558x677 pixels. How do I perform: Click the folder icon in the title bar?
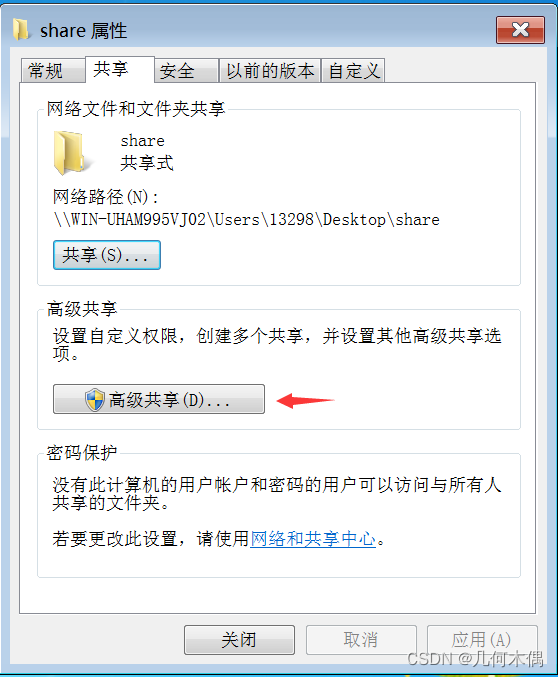20,29
